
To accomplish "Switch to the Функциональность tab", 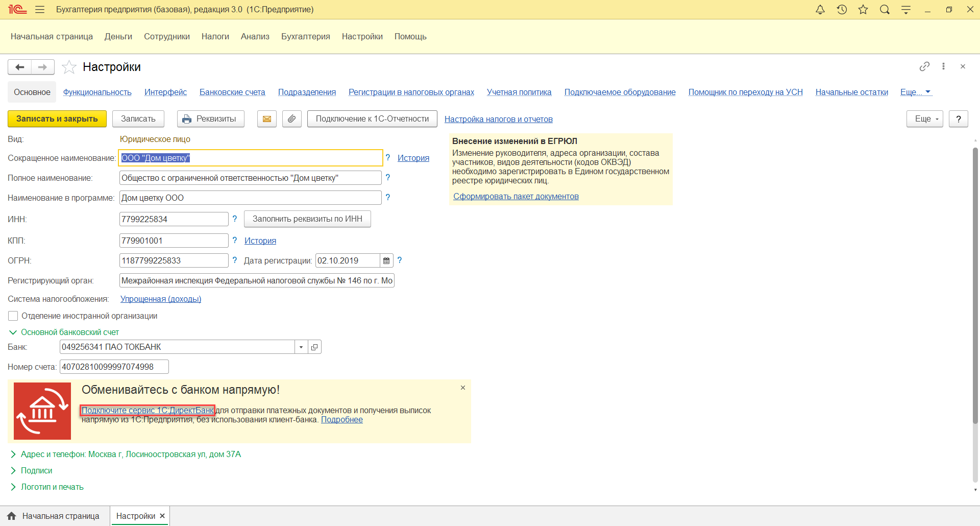I will [x=97, y=92].
